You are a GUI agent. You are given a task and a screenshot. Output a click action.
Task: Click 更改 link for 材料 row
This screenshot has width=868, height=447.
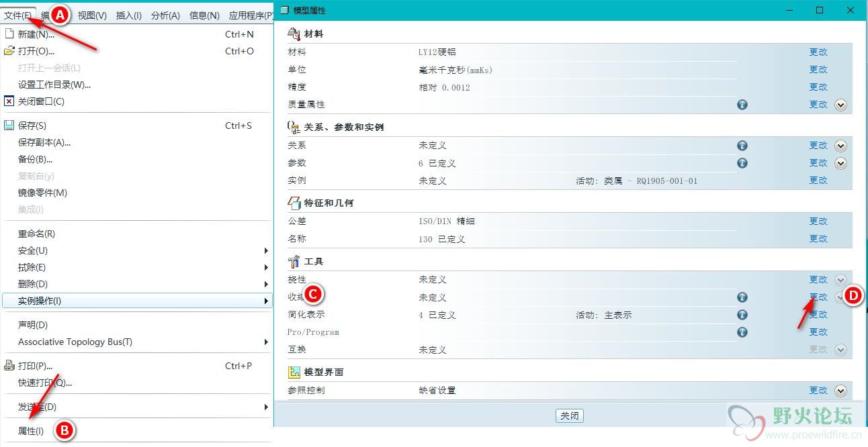point(818,52)
